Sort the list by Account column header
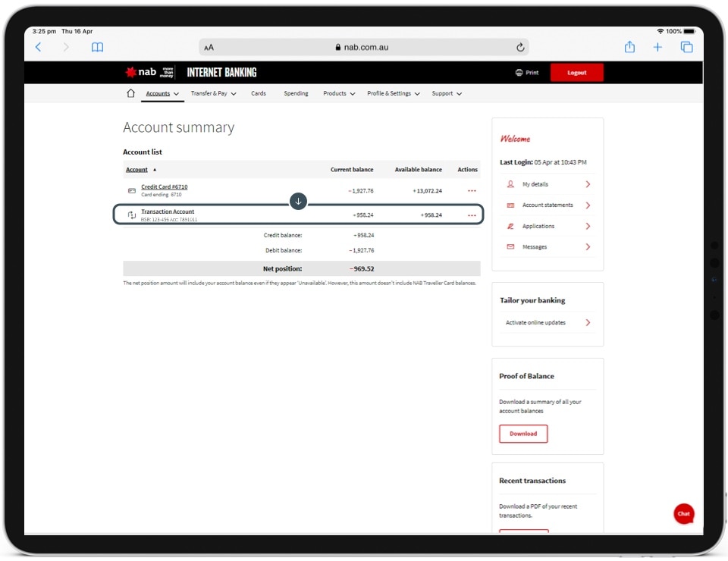Viewport: 728px width, 561px height. [x=137, y=170]
